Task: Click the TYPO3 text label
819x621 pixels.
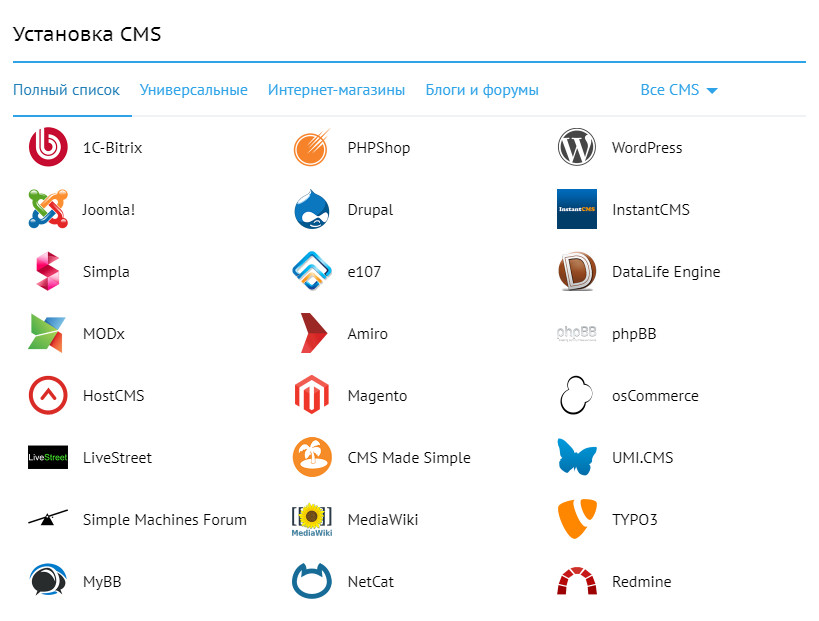Action: [634, 520]
